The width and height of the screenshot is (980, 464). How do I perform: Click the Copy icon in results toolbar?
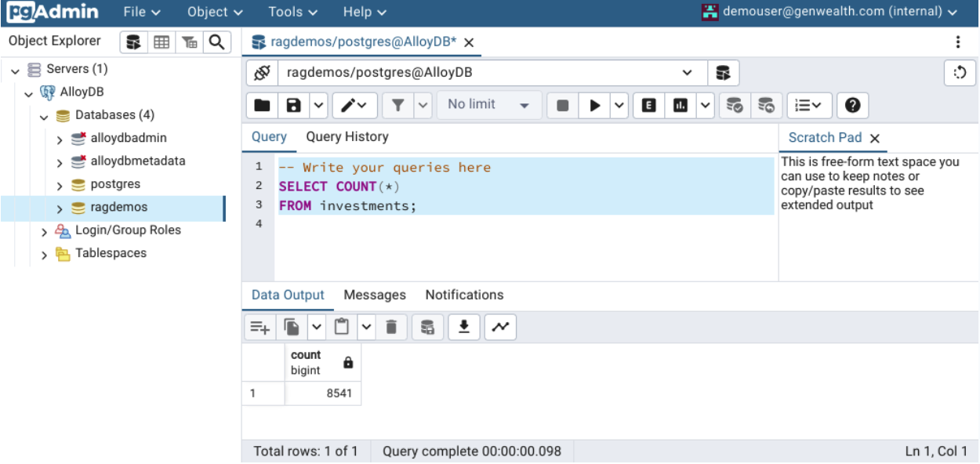tap(292, 328)
